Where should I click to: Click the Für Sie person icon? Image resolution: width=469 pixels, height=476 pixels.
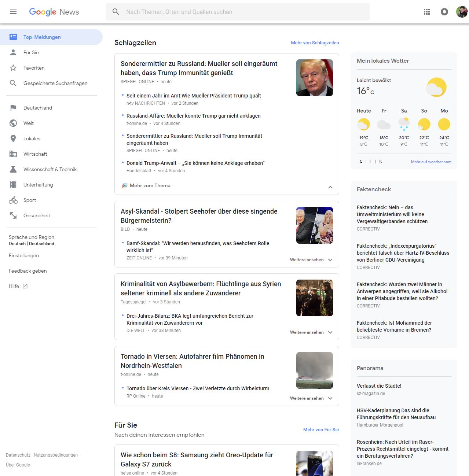[13, 52]
